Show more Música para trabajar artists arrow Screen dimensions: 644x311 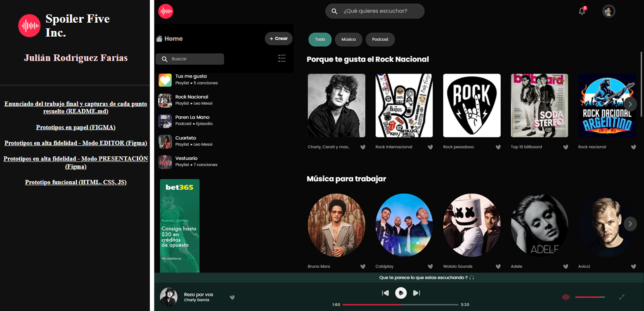coord(630,224)
